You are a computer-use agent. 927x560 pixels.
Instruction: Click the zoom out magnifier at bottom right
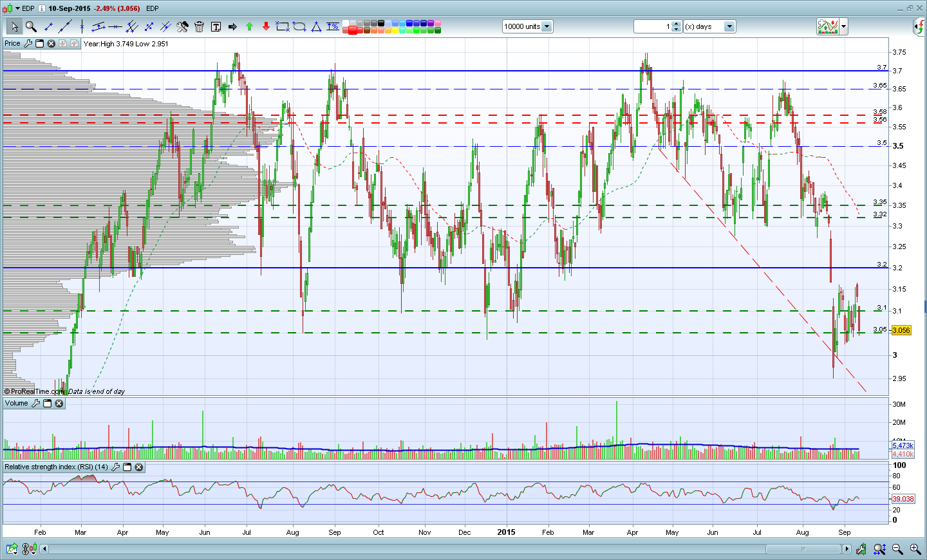(897, 549)
